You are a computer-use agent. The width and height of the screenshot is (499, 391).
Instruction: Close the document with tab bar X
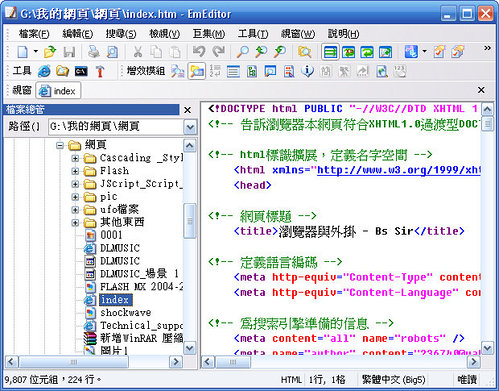coord(481,90)
